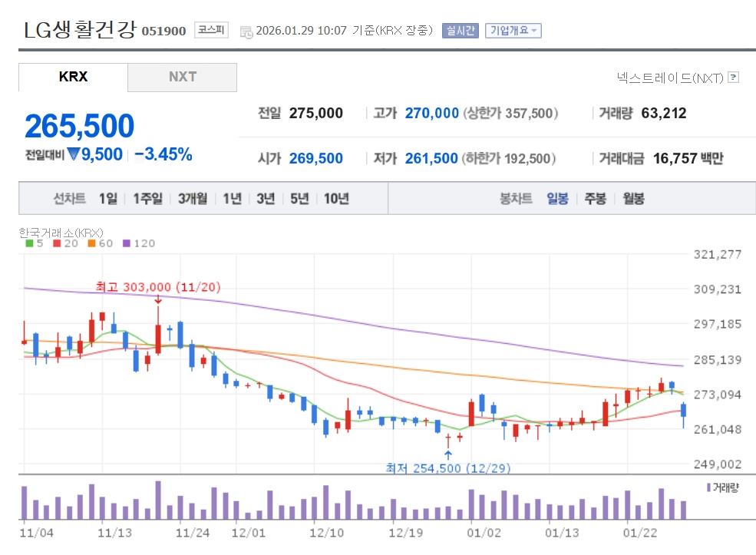
Task: Click the current price 265,500
Action: coord(80,126)
